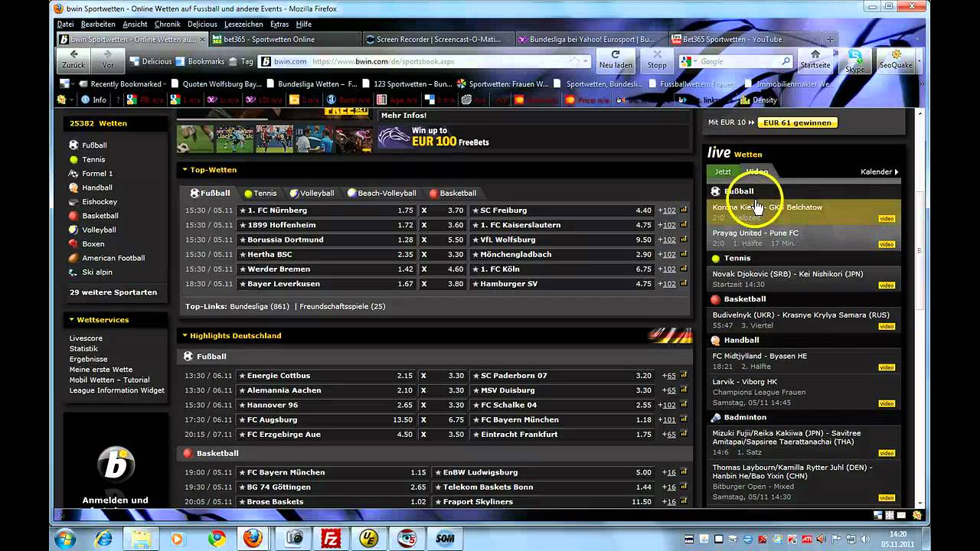
Task: Open the address bar history dropdown
Action: coord(586,61)
